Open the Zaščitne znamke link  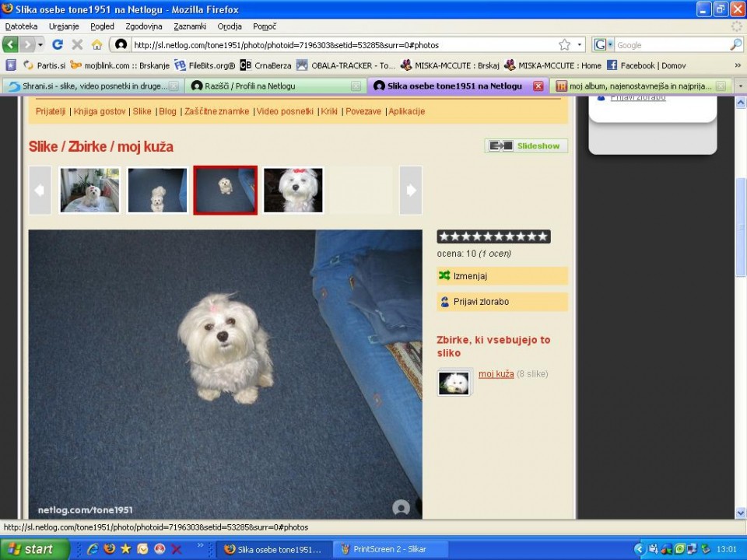(217, 111)
